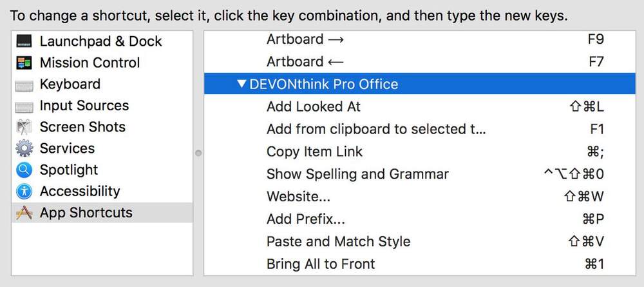Click the Spotlight magnifier icon

click(x=24, y=170)
